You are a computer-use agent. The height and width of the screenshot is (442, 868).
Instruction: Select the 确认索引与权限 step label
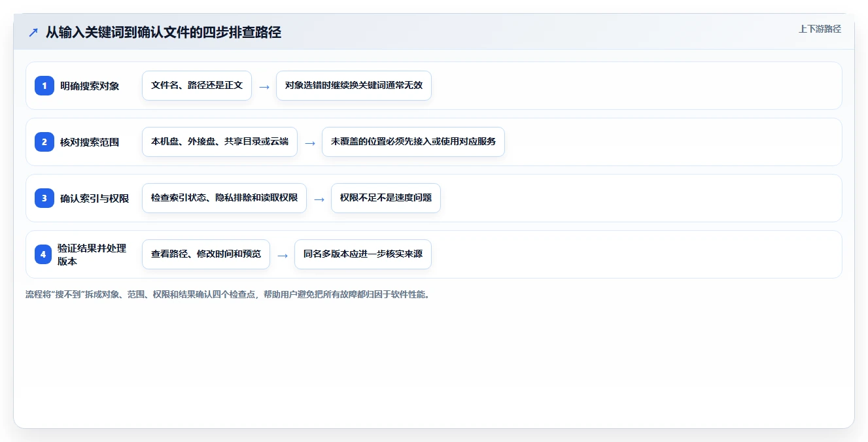click(x=94, y=198)
